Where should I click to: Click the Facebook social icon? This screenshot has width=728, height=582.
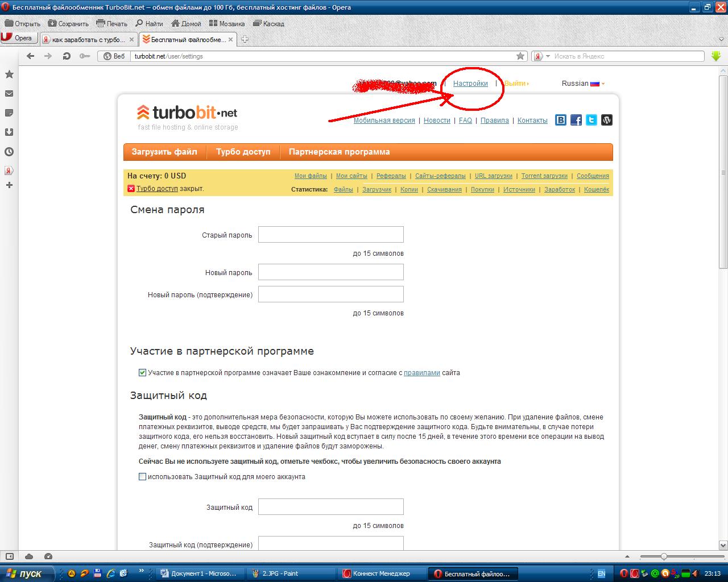pyautogui.click(x=576, y=120)
